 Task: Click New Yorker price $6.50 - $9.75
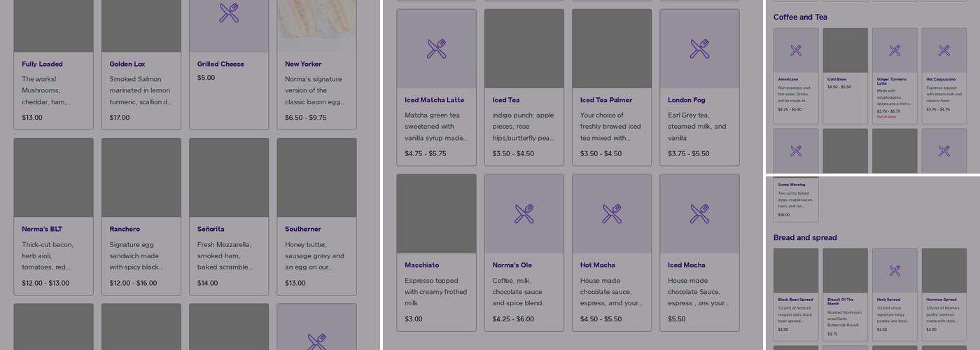tap(306, 118)
